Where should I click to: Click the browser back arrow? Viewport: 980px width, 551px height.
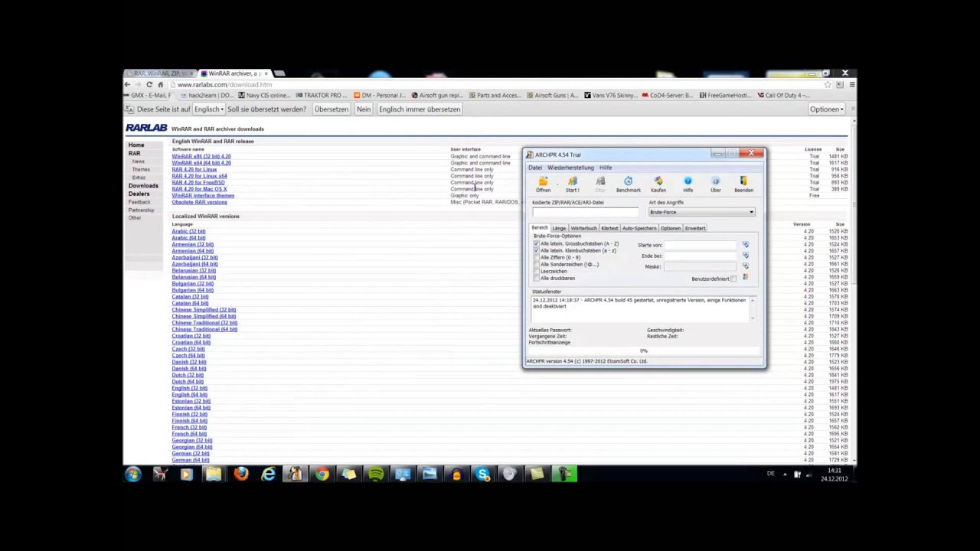(128, 84)
